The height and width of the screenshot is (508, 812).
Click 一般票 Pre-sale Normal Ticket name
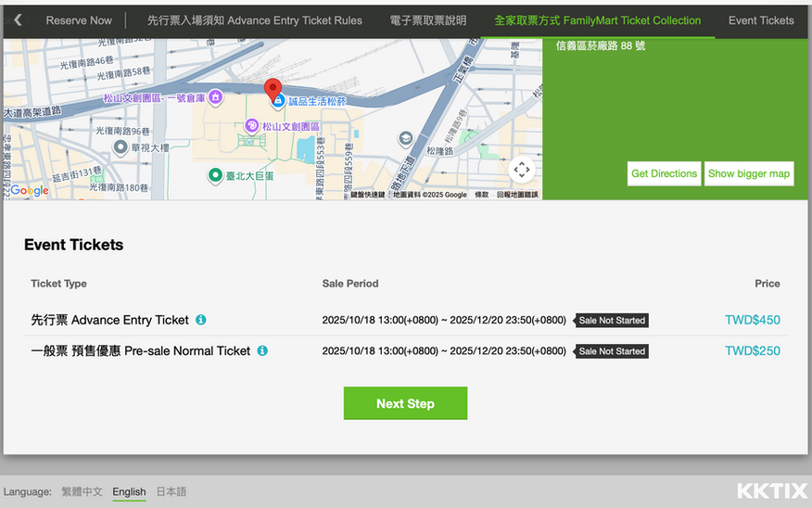tap(140, 351)
